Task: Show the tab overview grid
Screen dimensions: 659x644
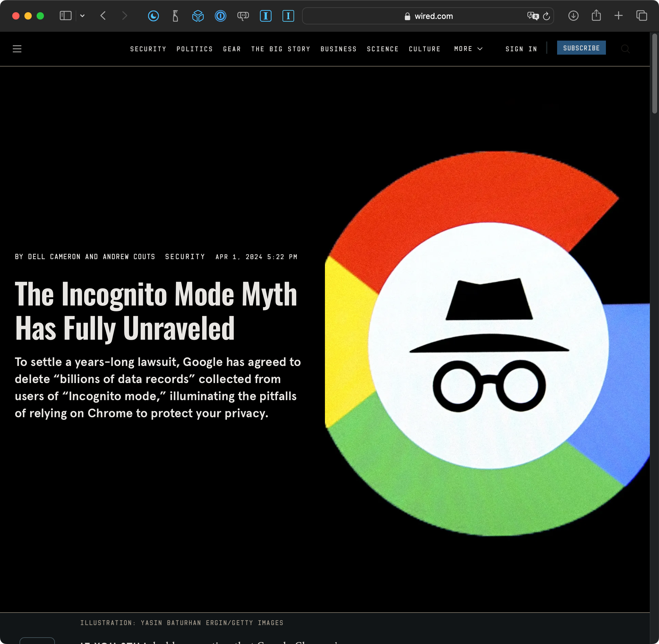Action: pos(641,16)
